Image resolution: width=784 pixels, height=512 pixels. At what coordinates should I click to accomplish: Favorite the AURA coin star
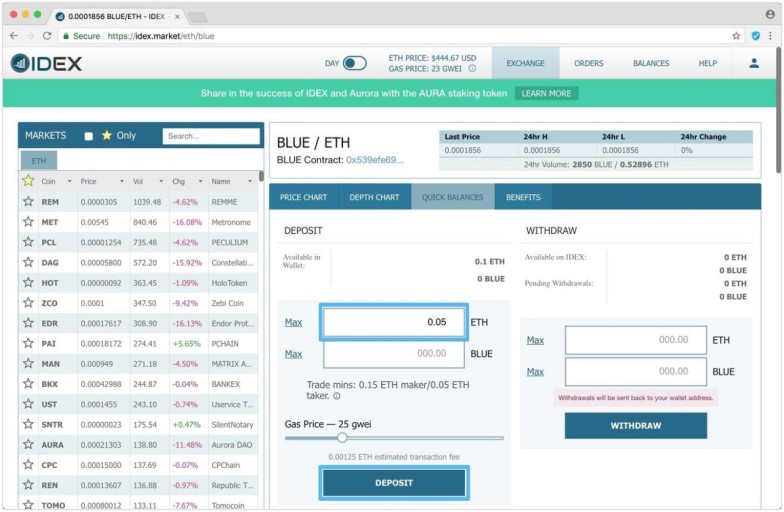pos(28,444)
